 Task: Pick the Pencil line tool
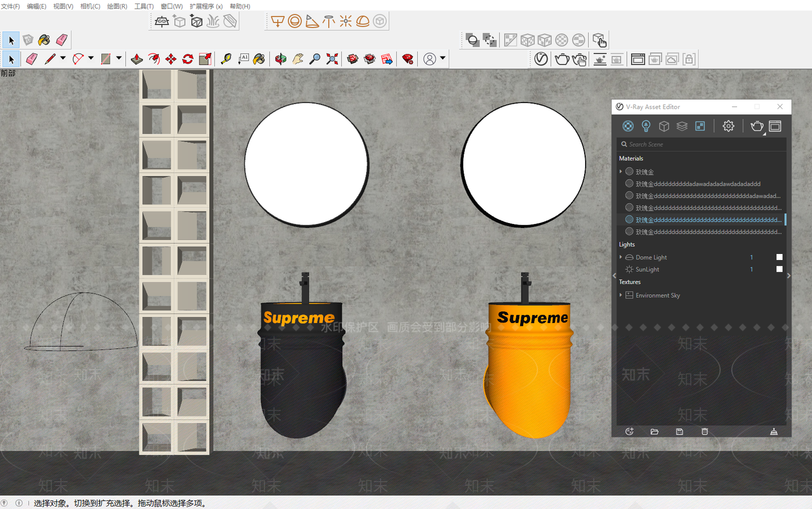click(x=50, y=59)
